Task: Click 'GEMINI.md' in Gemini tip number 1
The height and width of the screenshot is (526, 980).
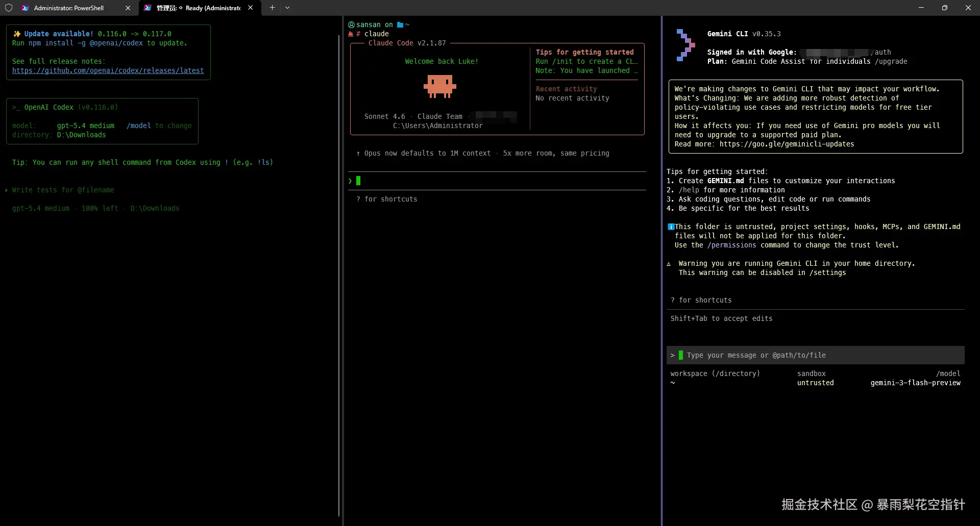Action: [726, 181]
